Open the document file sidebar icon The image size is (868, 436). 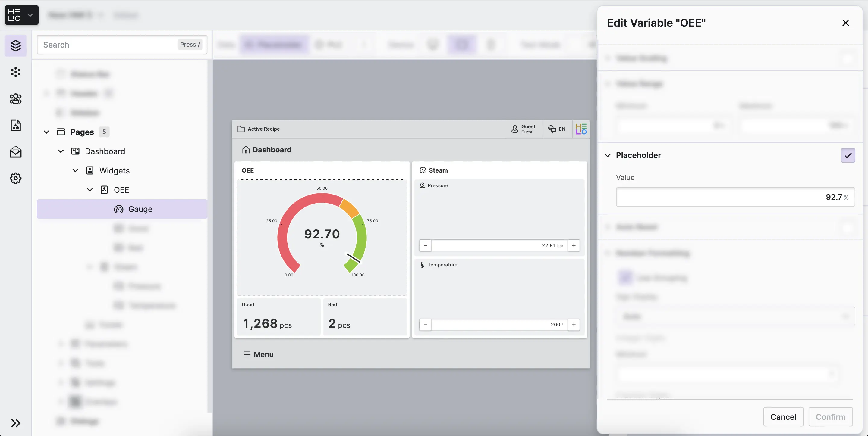(x=15, y=125)
